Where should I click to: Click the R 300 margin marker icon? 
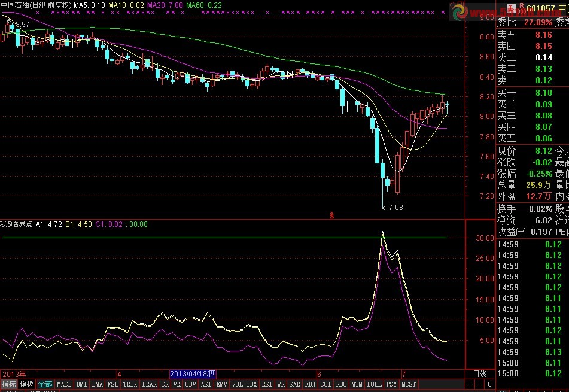point(522,8)
